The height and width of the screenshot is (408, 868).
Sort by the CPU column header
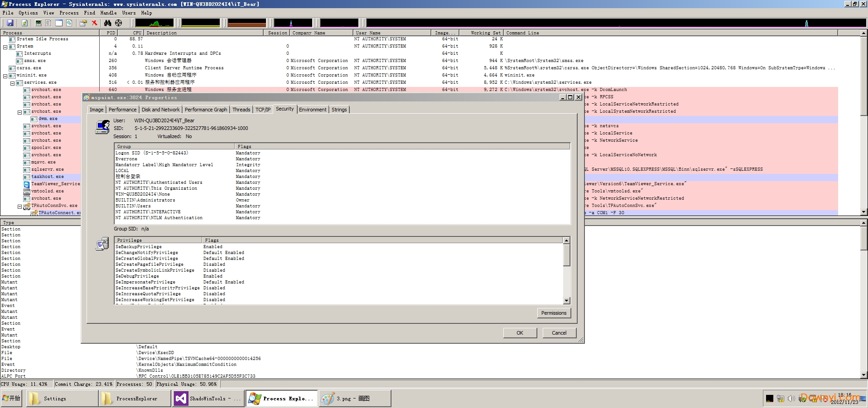(137, 33)
